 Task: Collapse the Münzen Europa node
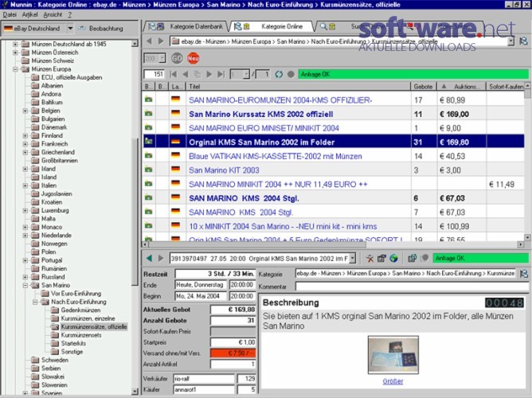15,69
